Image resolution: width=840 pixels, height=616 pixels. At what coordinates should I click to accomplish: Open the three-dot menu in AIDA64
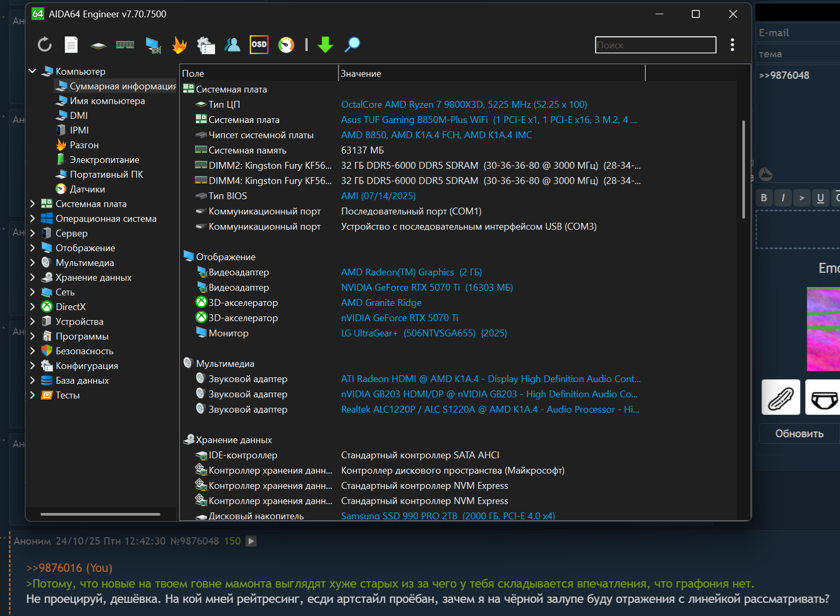[x=732, y=45]
